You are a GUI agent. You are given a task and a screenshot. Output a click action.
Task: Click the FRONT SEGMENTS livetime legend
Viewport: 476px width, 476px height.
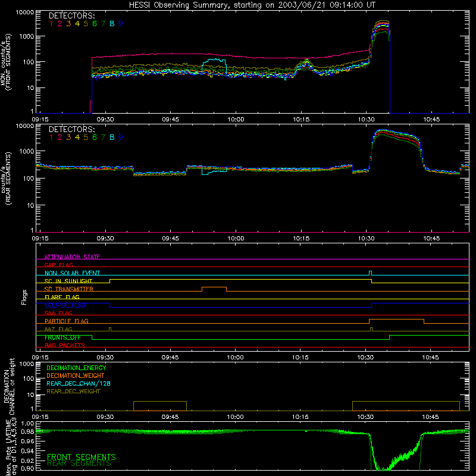click(82, 457)
